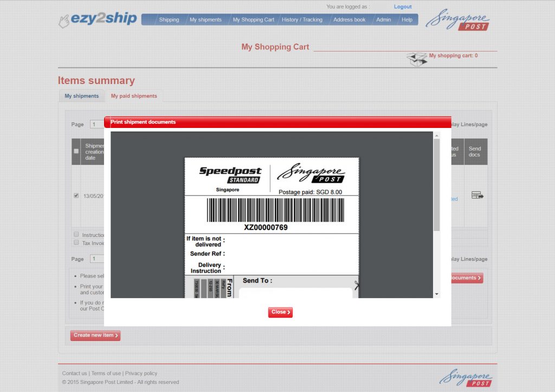Open History / Tracking menu
This screenshot has height=392, width=555.
[x=302, y=20]
